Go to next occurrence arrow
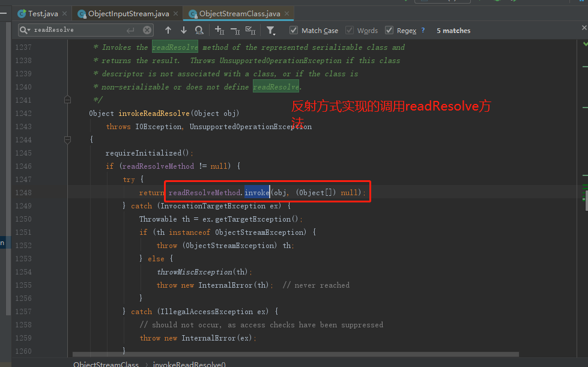Image resolution: width=588 pixels, height=367 pixels. pos(184,31)
